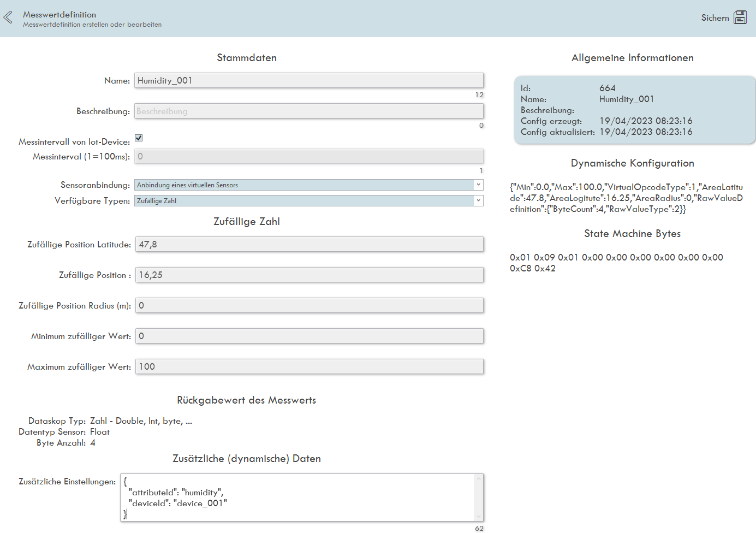
Task: Open the Verfügbare Typen dropdown
Action: point(309,201)
